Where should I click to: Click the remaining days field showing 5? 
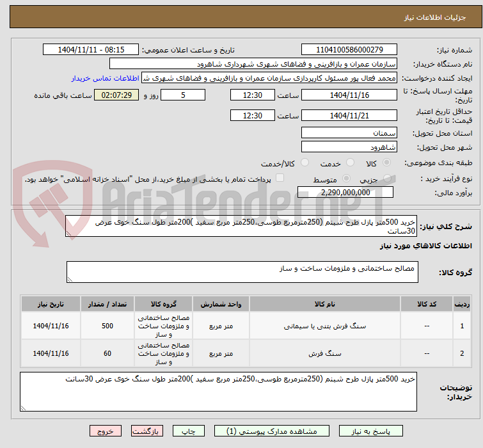[183, 95]
